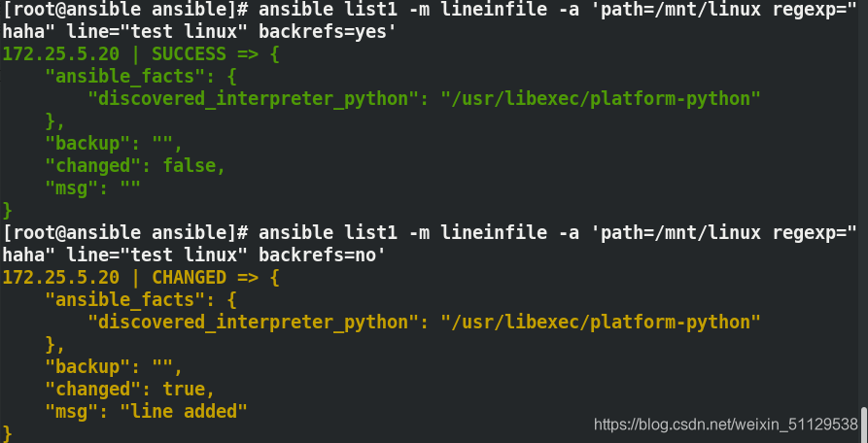The width and height of the screenshot is (868, 443).
Task: Click the terminal scrollbar handle
Action: click(863, 425)
